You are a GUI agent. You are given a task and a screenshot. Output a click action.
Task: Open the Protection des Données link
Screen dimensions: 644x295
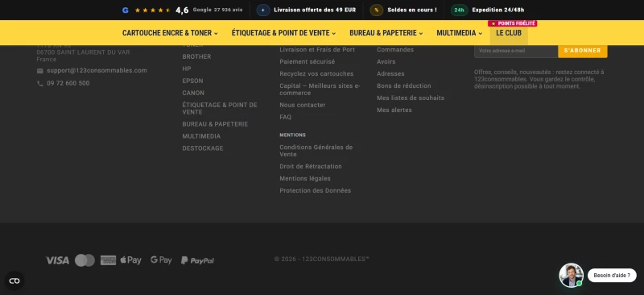[x=316, y=190]
